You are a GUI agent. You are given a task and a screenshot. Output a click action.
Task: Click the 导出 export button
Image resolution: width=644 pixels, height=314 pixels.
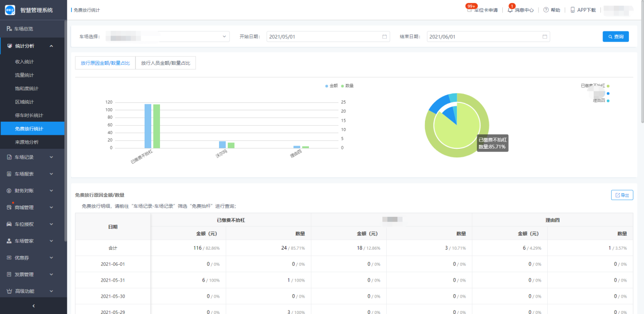622,195
